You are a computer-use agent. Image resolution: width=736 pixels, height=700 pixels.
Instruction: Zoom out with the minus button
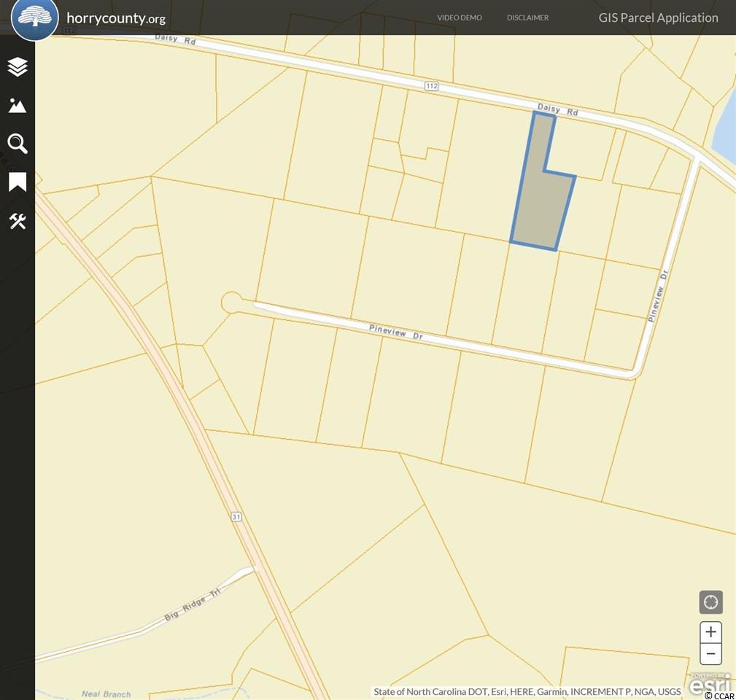pos(710,653)
